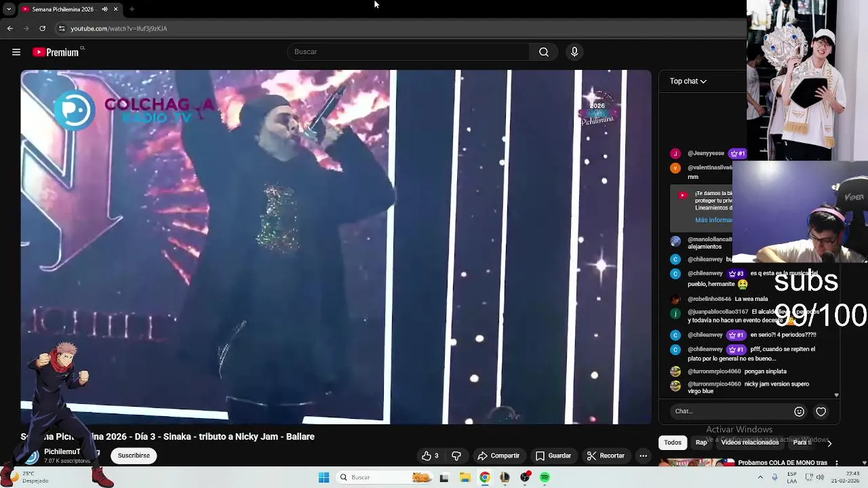The height and width of the screenshot is (488, 868).
Task: Click @robelinho8646 chat message La wea mala
Action: 751,299
